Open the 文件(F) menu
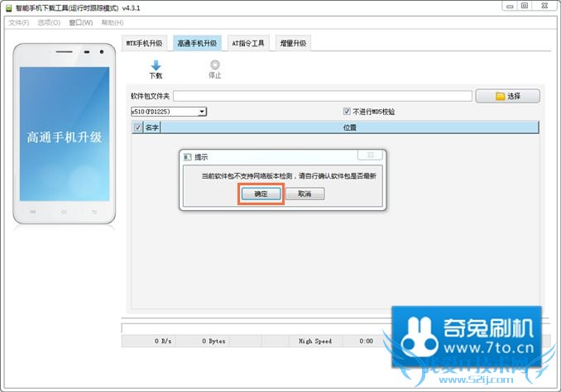 18,23
